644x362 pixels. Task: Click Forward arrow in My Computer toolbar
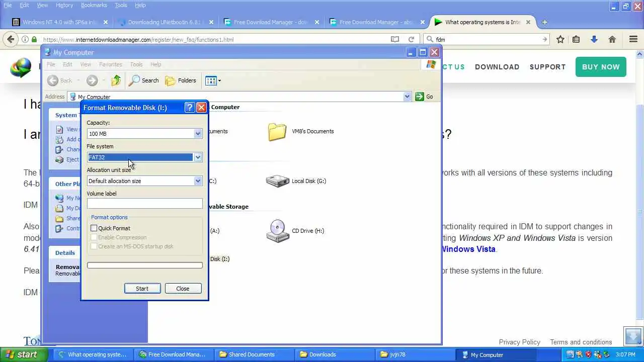coord(92,80)
